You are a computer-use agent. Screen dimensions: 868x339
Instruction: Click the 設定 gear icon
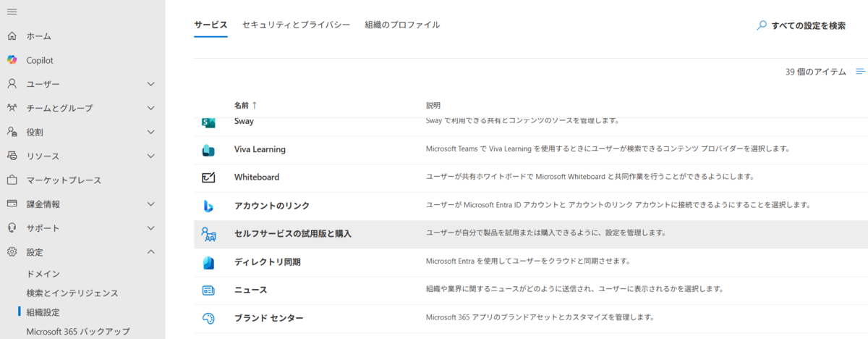tap(12, 252)
